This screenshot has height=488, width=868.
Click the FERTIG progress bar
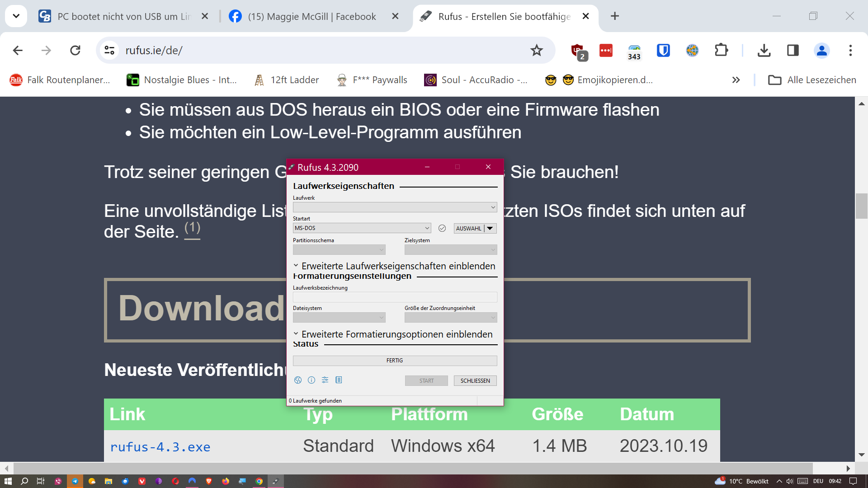395,360
